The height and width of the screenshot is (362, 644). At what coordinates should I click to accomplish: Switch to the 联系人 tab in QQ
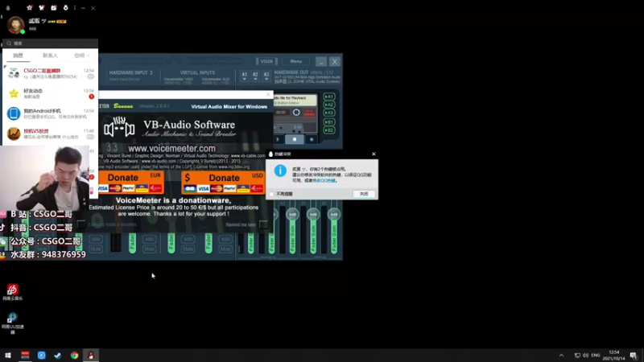click(x=50, y=56)
